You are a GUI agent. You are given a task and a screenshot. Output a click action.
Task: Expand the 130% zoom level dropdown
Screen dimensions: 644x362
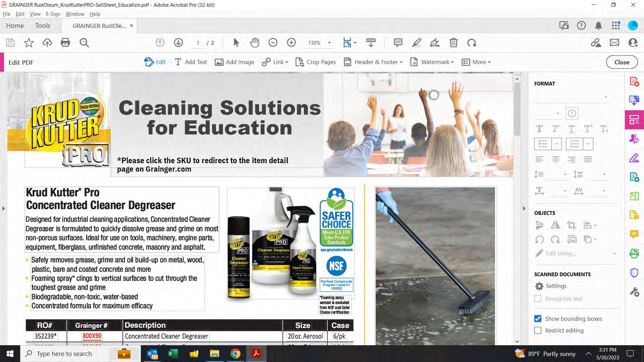329,43
